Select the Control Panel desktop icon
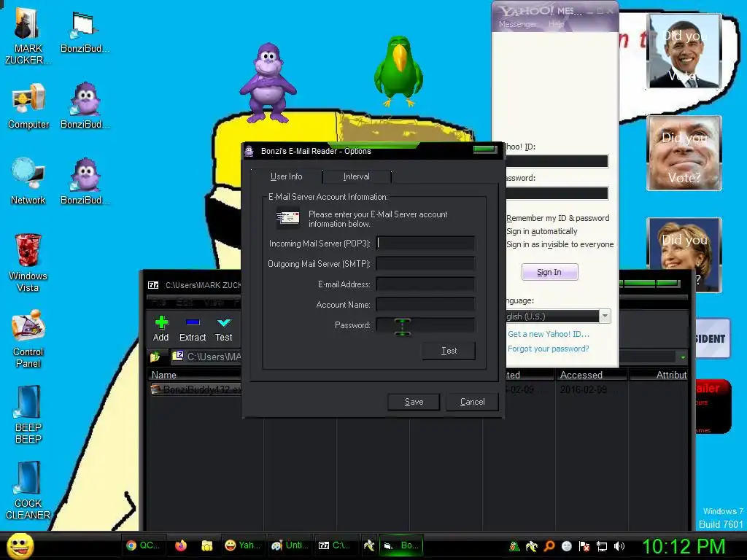This screenshot has height=560, width=747. tap(28, 338)
